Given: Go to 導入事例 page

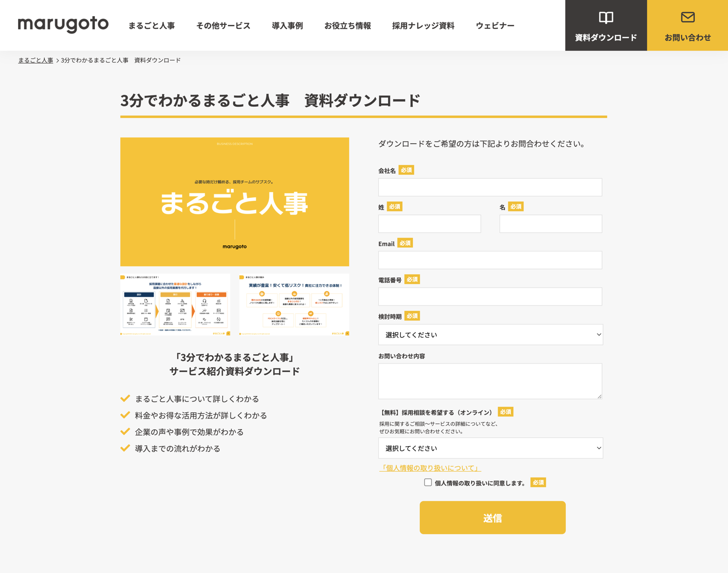Looking at the screenshot, I should pyautogui.click(x=287, y=25).
